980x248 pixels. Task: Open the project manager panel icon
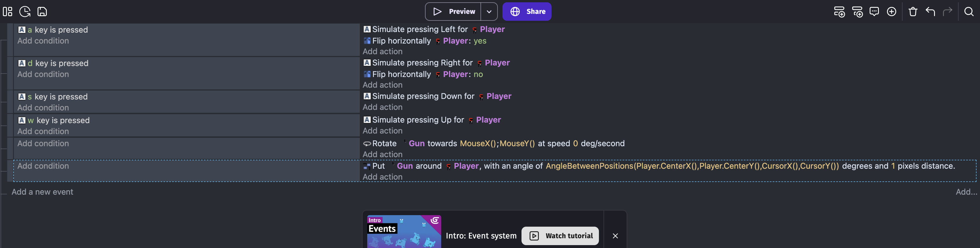pos(8,12)
